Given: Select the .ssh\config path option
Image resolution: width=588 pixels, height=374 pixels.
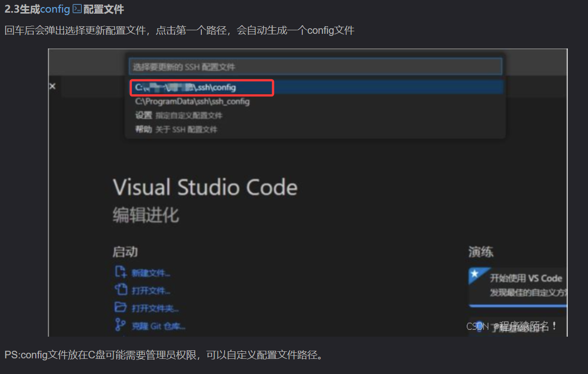Looking at the screenshot, I should [x=316, y=87].
